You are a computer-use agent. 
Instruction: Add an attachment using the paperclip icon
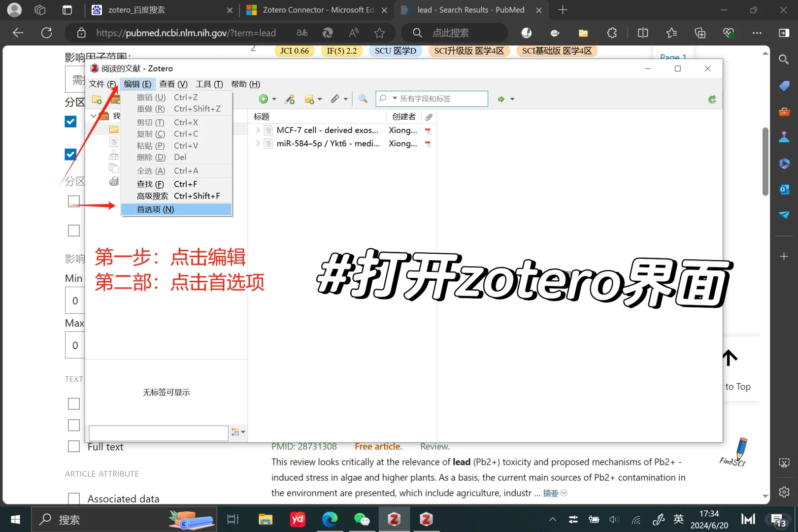pyautogui.click(x=335, y=99)
